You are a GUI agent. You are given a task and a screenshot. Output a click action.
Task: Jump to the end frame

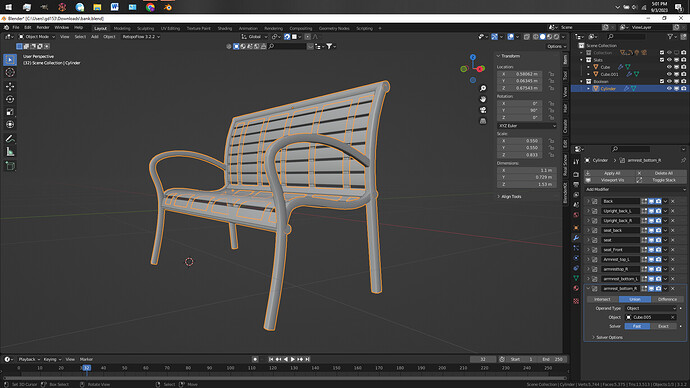pyautogui.click(x=308, y=359)
